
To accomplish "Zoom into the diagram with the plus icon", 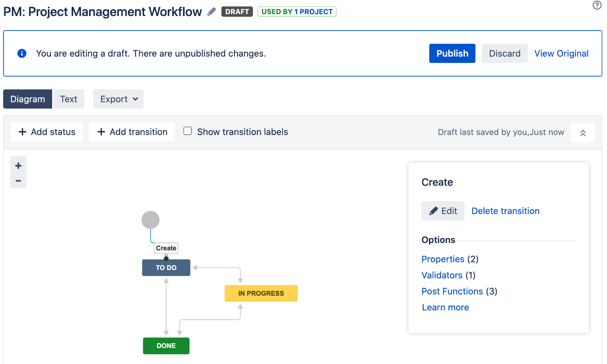I will pos(18,165).
